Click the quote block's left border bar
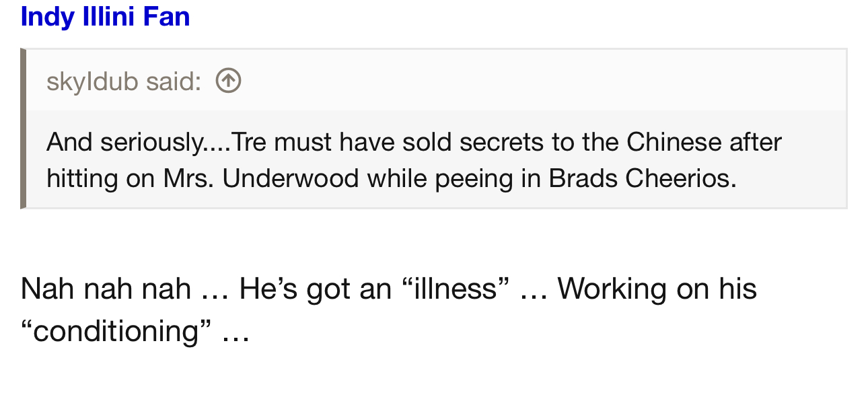 pos(23,129)
